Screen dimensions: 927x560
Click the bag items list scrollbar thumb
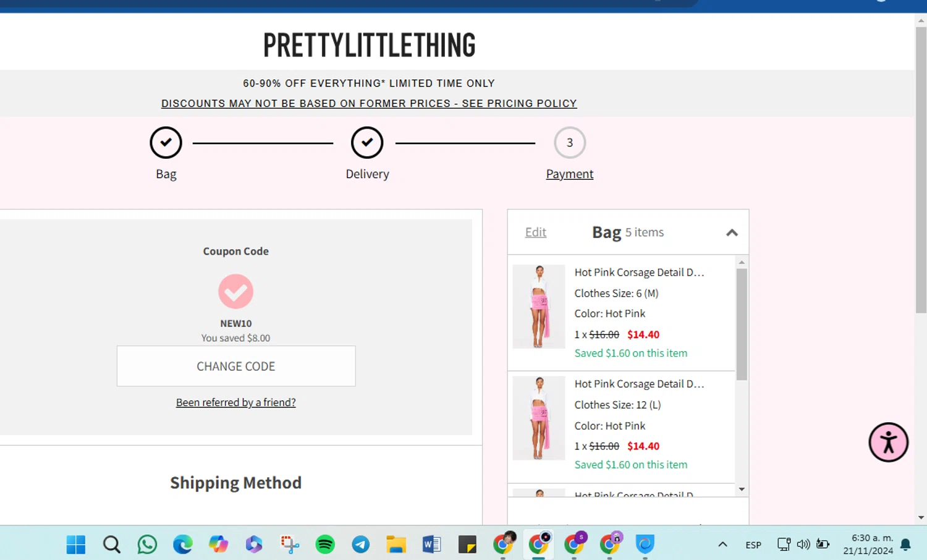(742, 324)
